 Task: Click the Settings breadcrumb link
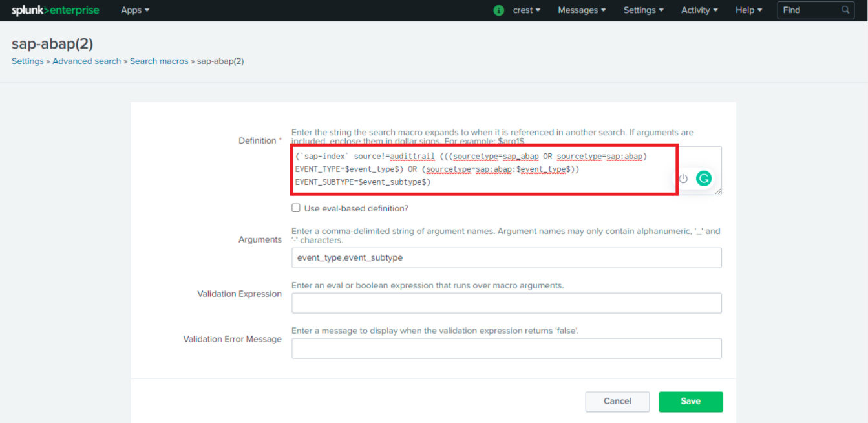(28, 61)
